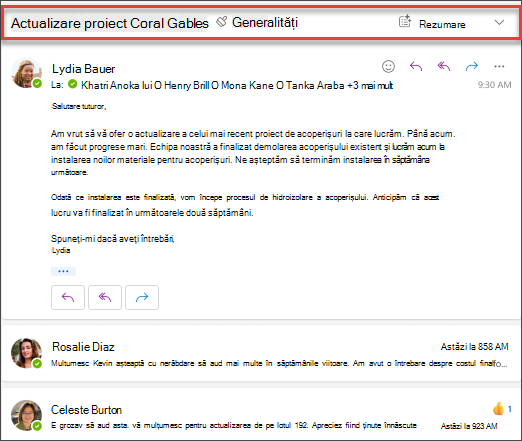Click the 9:30 AM timestamp
The image size is (522, 441).
pos(494,85)
